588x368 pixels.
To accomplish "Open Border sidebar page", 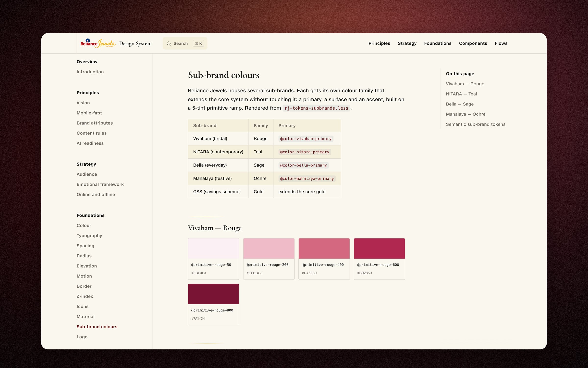I will tap(84, 286).
